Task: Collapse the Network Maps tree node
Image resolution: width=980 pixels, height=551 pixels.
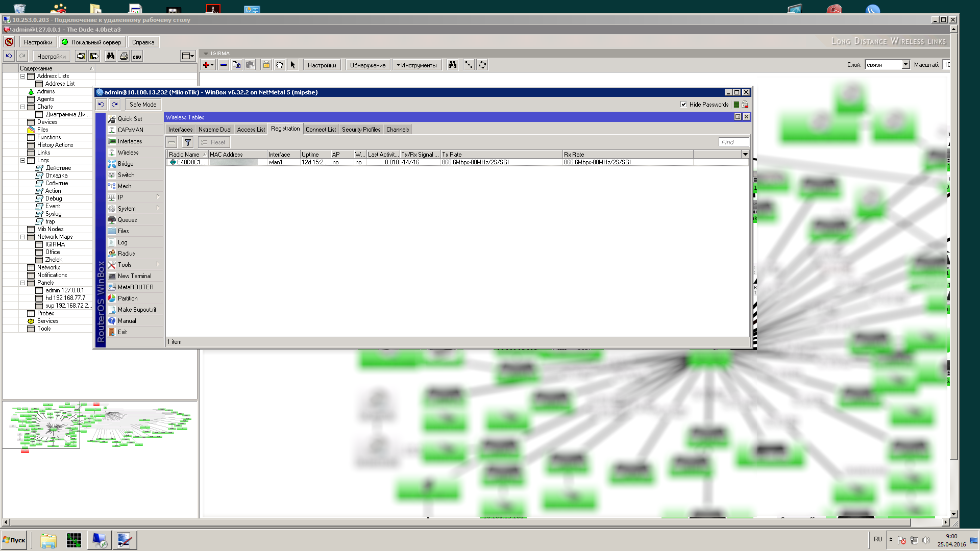Action: click(22, 237)
